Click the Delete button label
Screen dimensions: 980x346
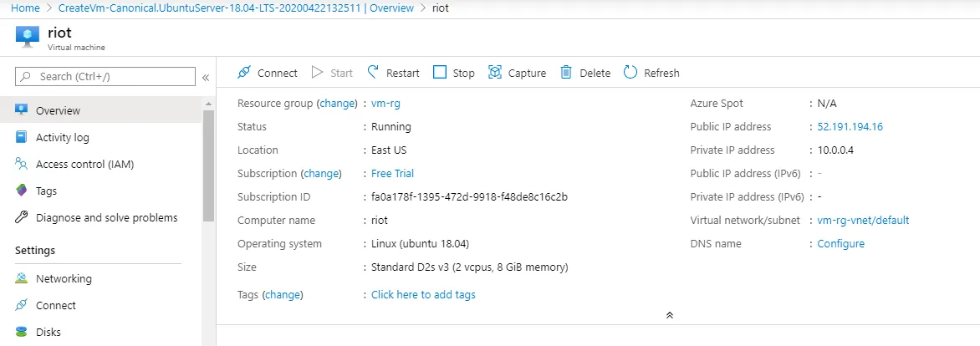click(x=595, y=73)
